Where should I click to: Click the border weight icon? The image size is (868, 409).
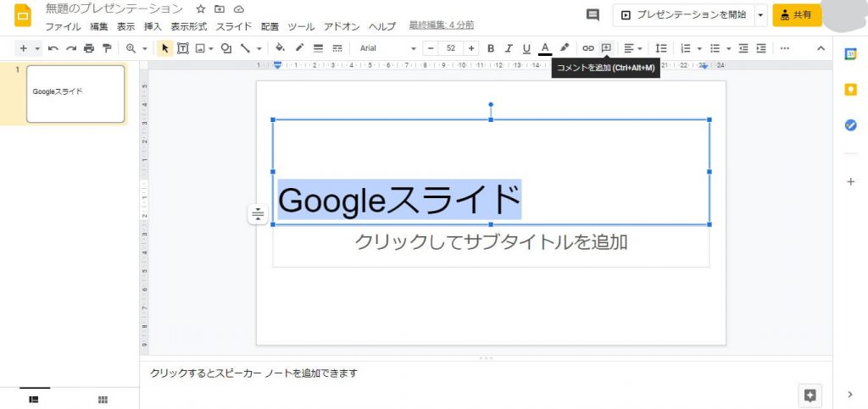tap(319, 48)
